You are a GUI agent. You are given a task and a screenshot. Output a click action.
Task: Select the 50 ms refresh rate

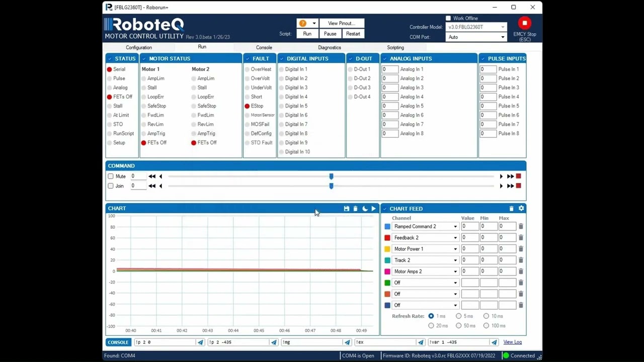[x=459, y=326]
